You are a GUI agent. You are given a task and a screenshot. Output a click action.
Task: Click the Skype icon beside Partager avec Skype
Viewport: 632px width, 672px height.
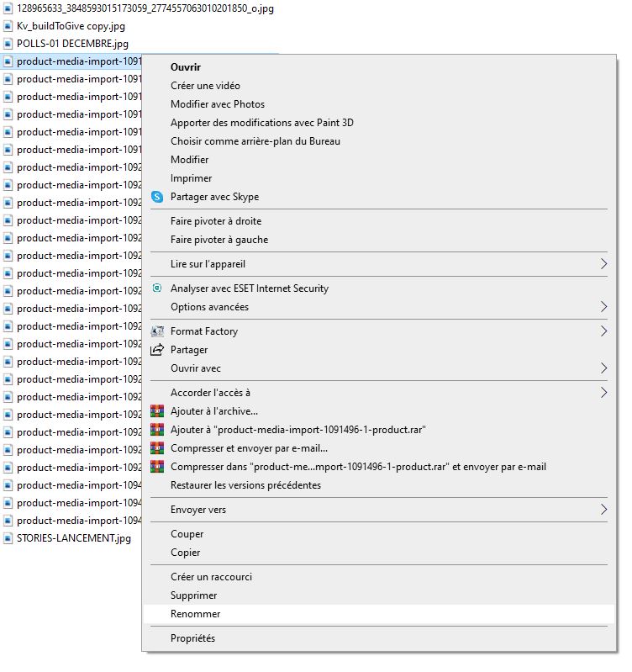pos(157,197)
